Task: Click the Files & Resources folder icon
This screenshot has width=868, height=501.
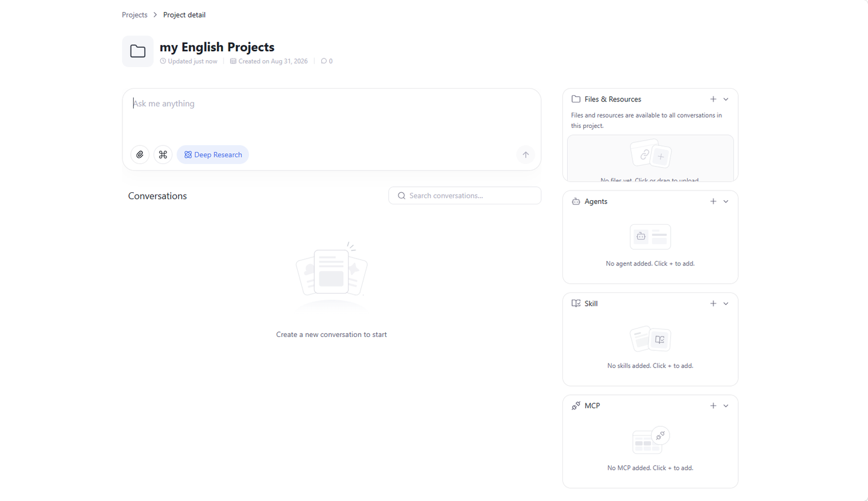Action: pos(576,99)
